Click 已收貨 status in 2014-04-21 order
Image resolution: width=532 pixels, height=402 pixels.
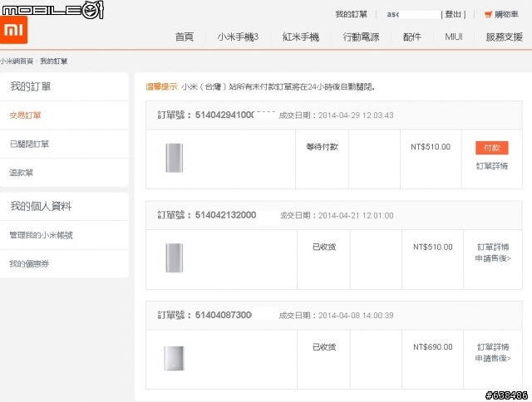[324, 247]
